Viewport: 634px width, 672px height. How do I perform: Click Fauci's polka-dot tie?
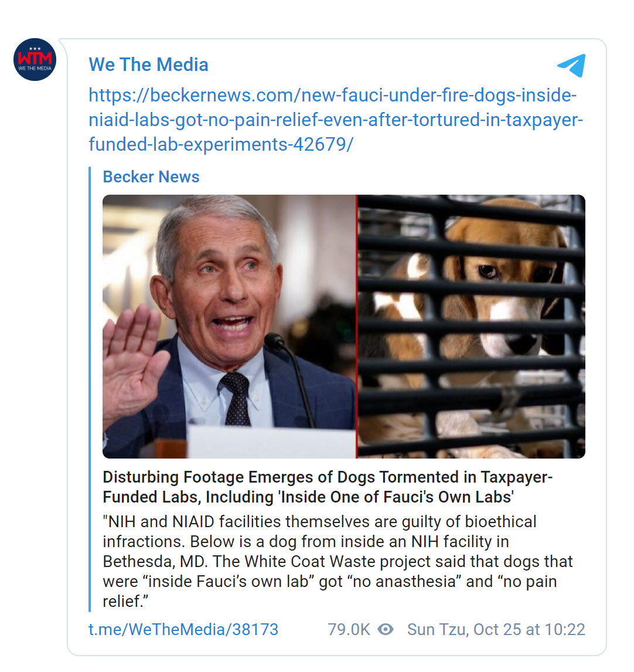point(237,399)
